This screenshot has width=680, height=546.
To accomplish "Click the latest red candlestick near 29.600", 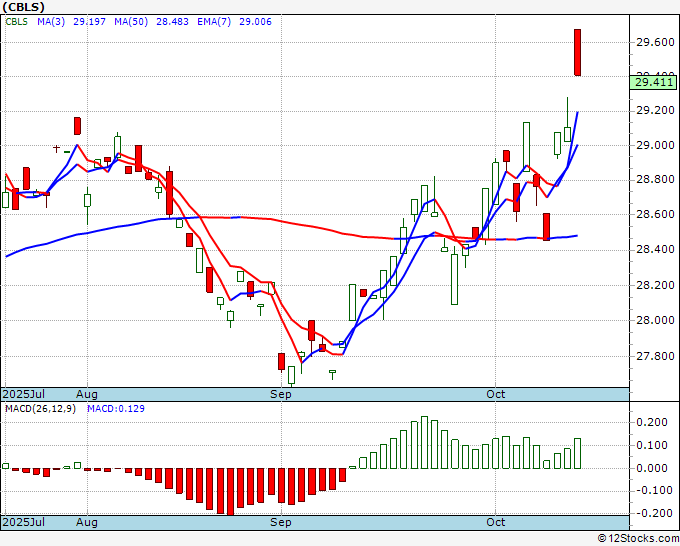I will (x=578, y=52).
